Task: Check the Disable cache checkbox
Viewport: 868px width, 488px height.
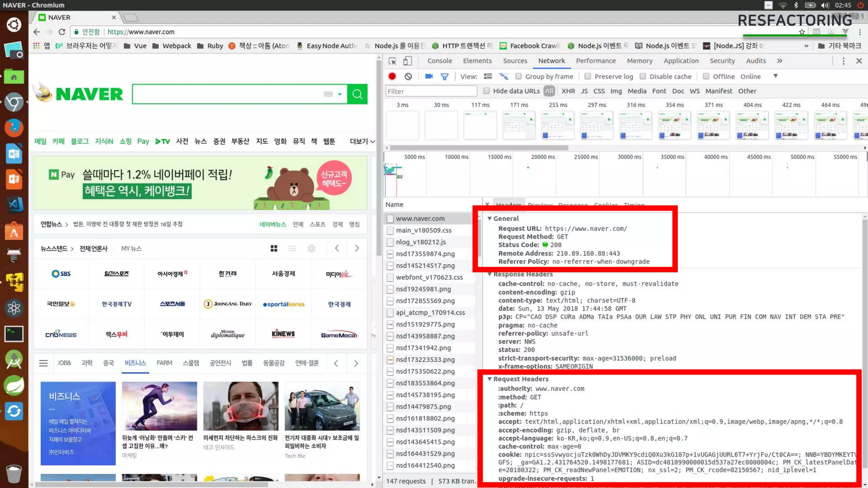Action: pyautogui.click(x=643, y=76)
